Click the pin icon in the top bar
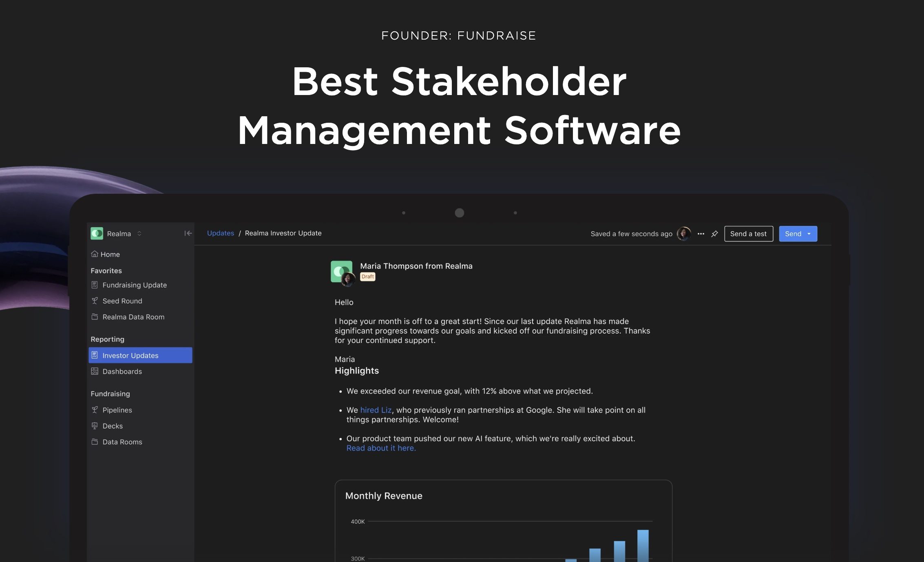Image resolution: width=924 pixels, height=562 pixels. [714, 234]
